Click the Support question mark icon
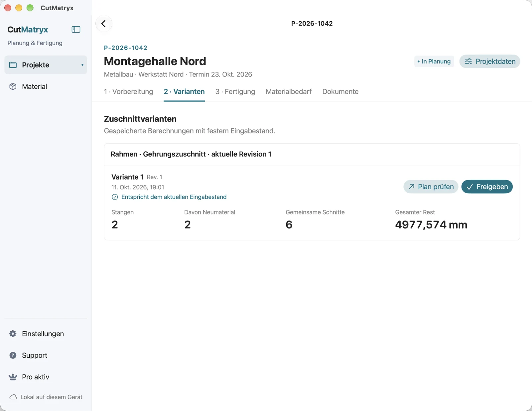Screen dimensions: 532x411 [x=13, y=355]
